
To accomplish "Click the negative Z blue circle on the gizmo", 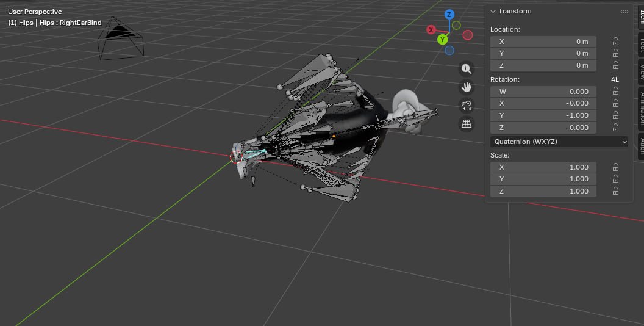I will pyautogui.click(x=449, y=50).
